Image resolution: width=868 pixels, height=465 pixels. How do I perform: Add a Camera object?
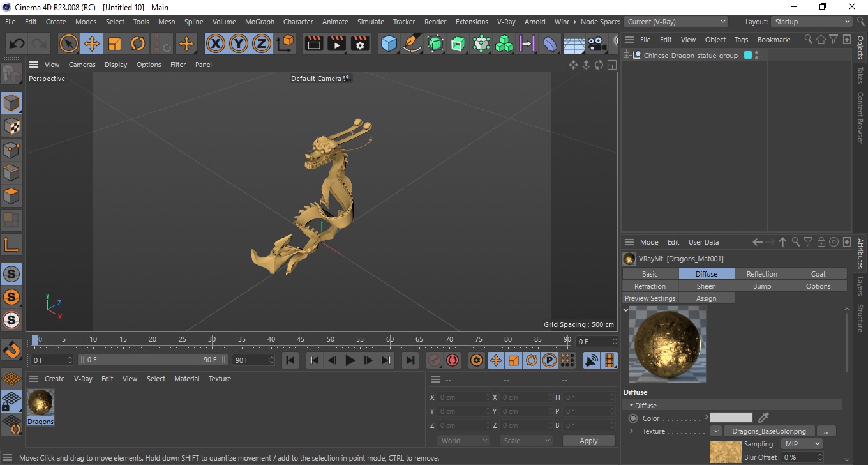pyautogui.click(x=597, y=44)
